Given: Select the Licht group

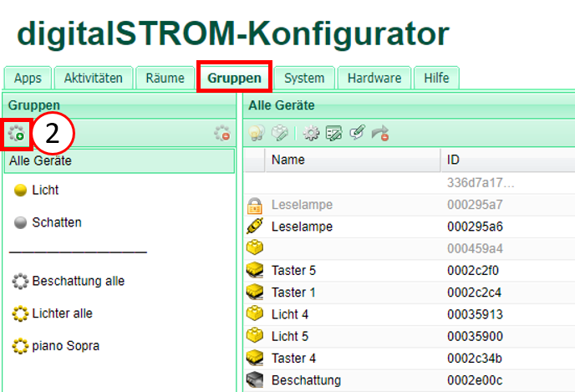Looking at the screenshot, I should (45, 190).
